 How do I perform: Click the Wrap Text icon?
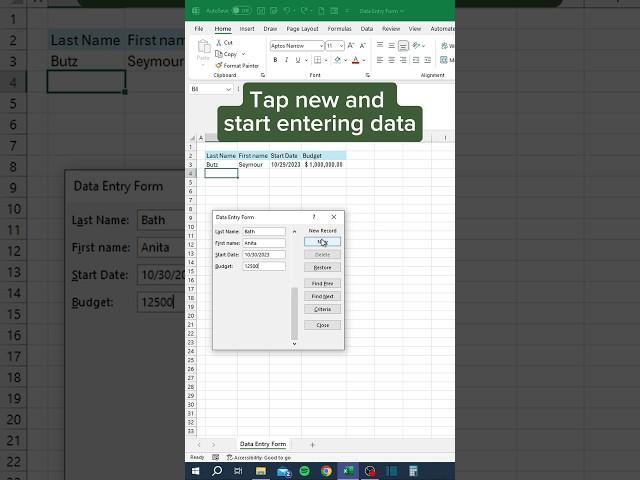pyautogui.click(x=444, y=46)
